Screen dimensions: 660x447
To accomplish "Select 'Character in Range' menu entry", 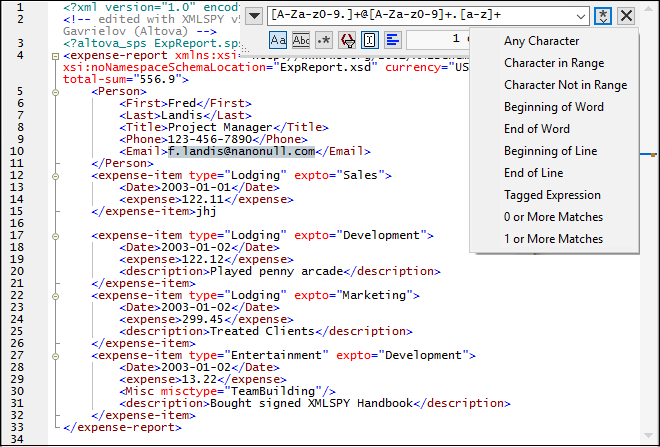I will [x=554, y=63].
